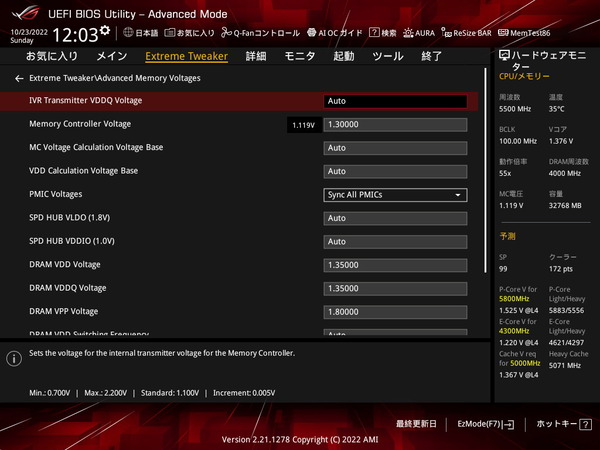The height and width of the screenshot is (450, 600).
Task: Select DRAM VDD Voltage label
Action: pyautogui.click(x=65, y=264)
